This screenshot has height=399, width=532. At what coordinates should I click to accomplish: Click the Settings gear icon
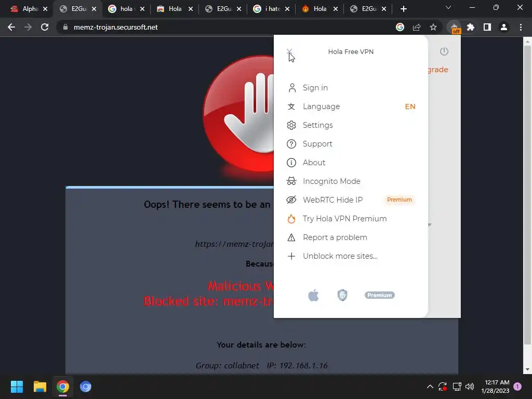coord(291,125)
